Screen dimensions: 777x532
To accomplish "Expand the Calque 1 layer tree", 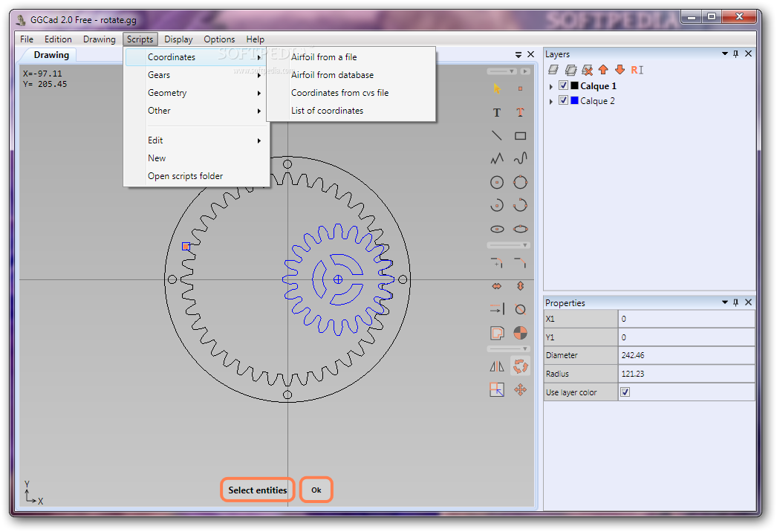I will click(x=551, y=86).
